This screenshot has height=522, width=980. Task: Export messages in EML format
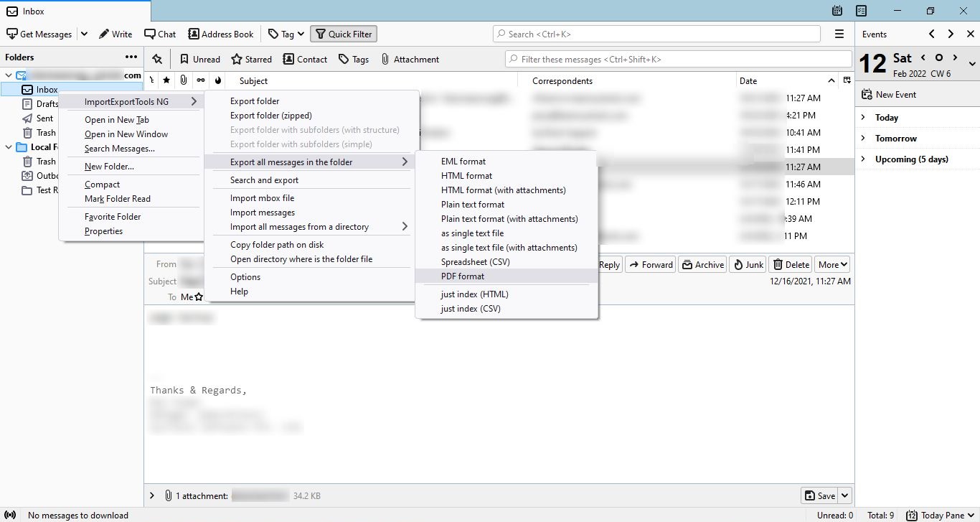coord(463,162)
